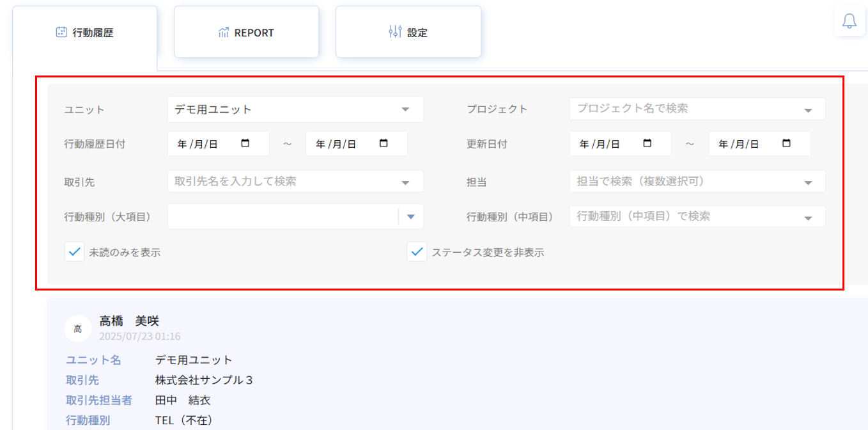Click the sliders icon on the 設定 tab
868x430 pixels.
point(395,32)
